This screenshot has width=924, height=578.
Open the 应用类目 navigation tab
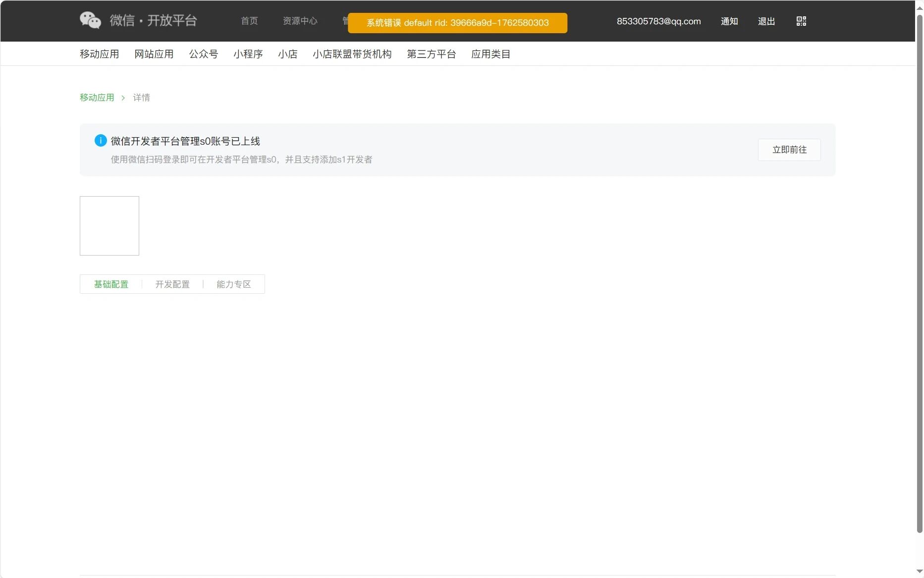pos(491,54)
